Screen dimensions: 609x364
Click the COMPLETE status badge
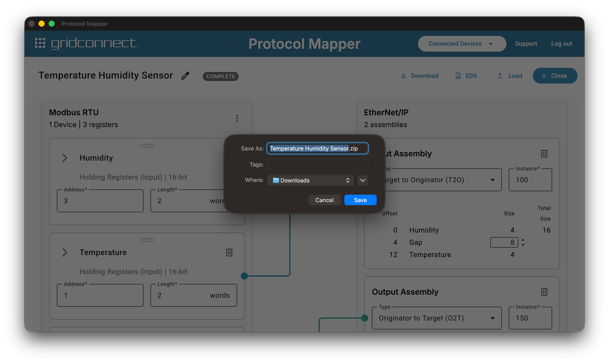220,76
